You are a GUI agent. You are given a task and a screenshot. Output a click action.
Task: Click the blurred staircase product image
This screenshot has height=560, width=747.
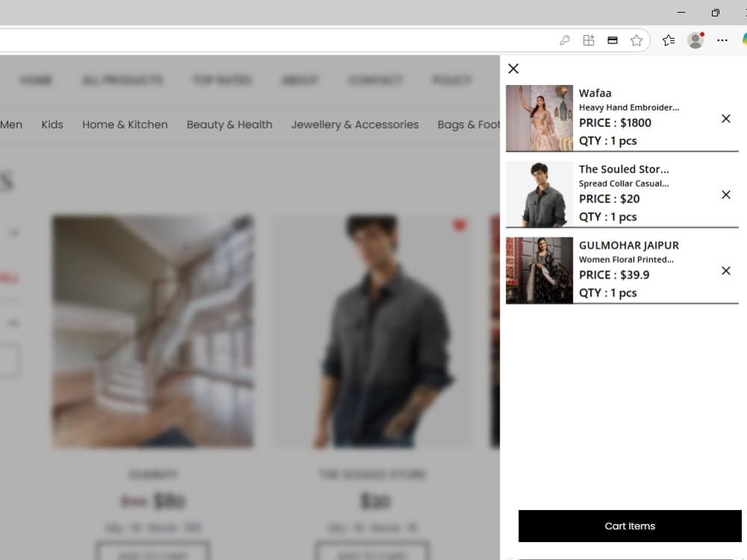point(152,332)
